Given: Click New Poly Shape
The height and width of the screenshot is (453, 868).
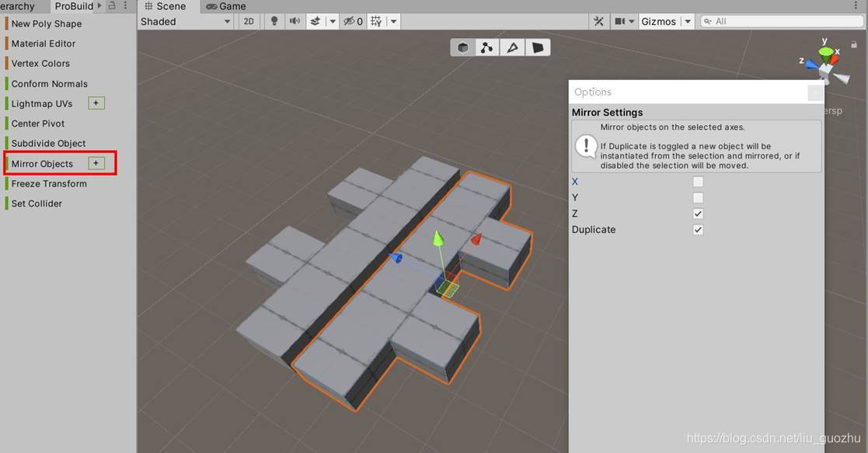Looking at the screenshot, I should click(x=47, y=24).
